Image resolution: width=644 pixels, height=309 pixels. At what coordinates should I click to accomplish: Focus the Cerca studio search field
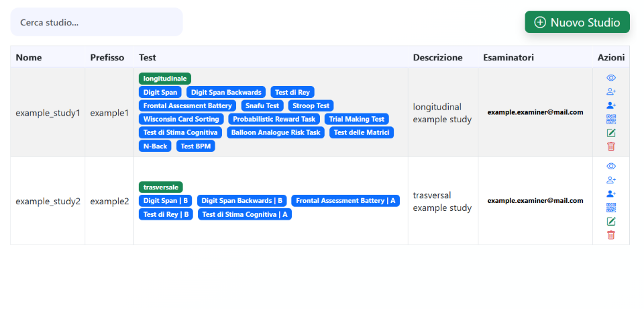coord(97,22)
